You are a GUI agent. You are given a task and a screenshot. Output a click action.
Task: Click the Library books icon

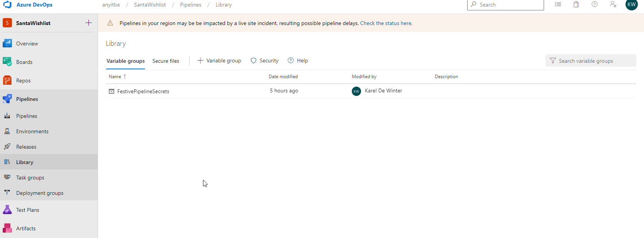[x=7, y=162]
